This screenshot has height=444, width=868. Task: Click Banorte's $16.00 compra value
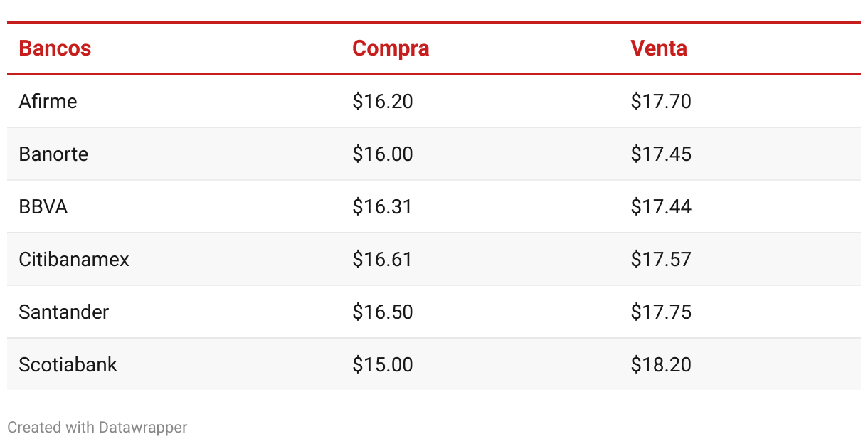383,154
